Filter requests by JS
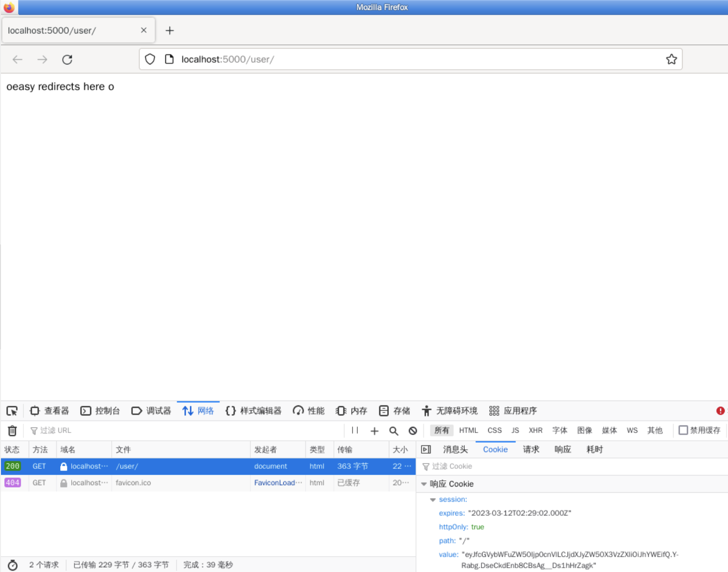The image size is (728, 572). click(x=515, y=430)
